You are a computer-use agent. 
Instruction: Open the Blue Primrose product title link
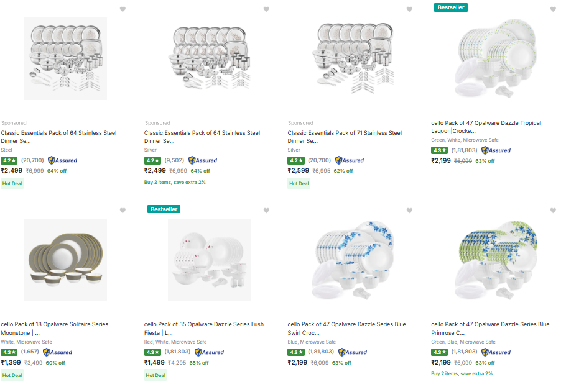click(x=490, y=328)
